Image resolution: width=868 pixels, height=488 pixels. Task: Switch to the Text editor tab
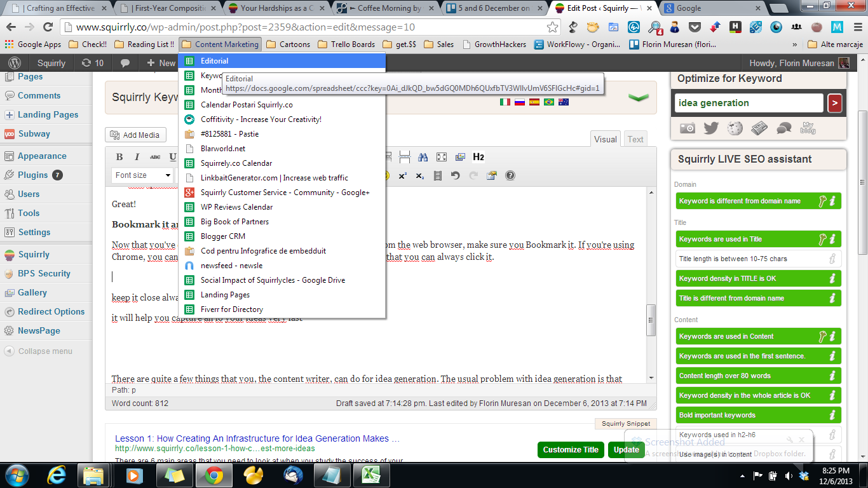click(x=635, y=139)
